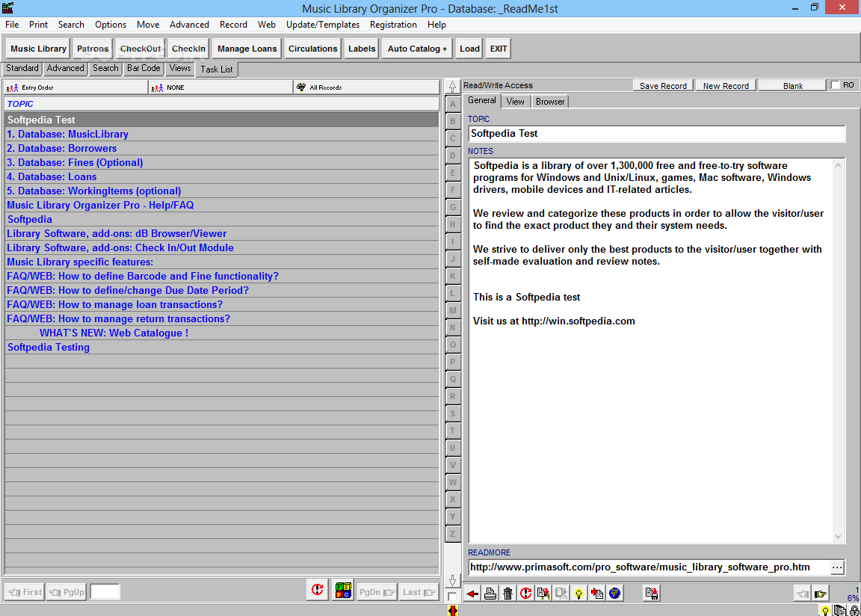
Task: Jump to letter Z in alphabet index
Action: pyautogui.click(x=452, y=534)
